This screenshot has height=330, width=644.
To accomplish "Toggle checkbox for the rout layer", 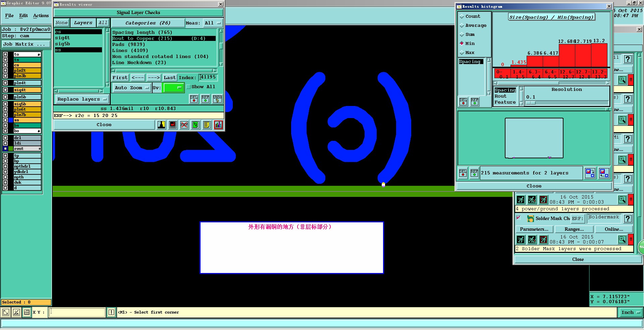I will (x=5, y=149).
